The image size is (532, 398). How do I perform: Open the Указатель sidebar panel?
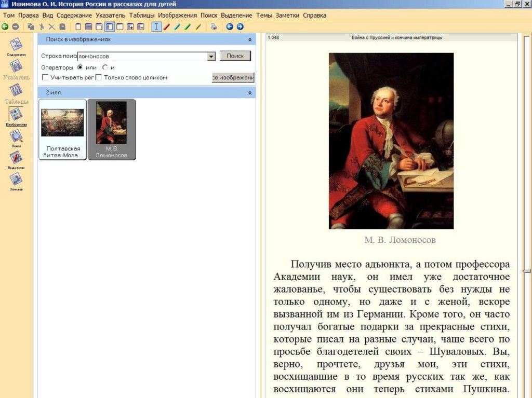(x=16, y=70)
